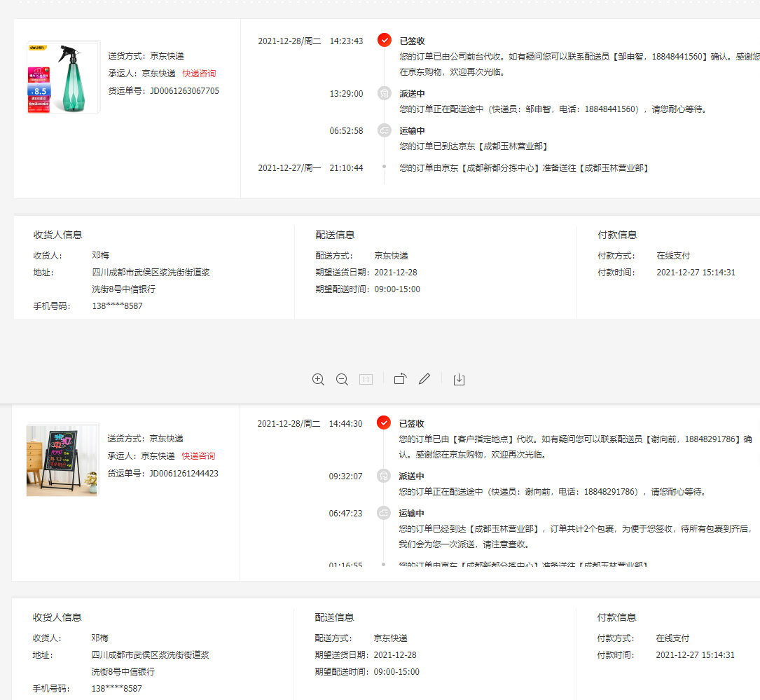Click the transit status icon at 06:52:58
The width and height of the screenshot is (760, 700).
(x=385, y=130)
